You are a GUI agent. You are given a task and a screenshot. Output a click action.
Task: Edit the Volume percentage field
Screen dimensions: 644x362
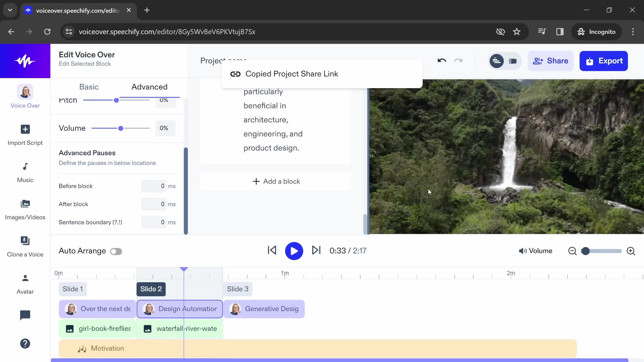pyautogui.click(x=165, y=128)
